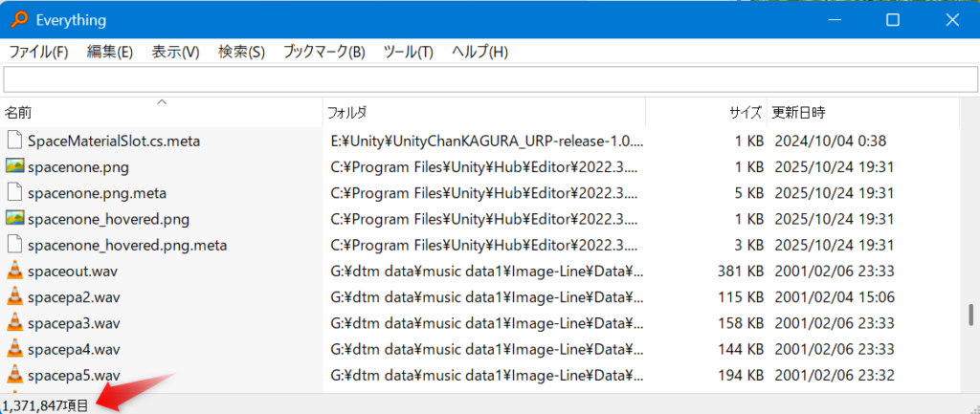Open the ヘルプ(H) menu
This screenshot has height=414, width=980.
coord(479,52)
